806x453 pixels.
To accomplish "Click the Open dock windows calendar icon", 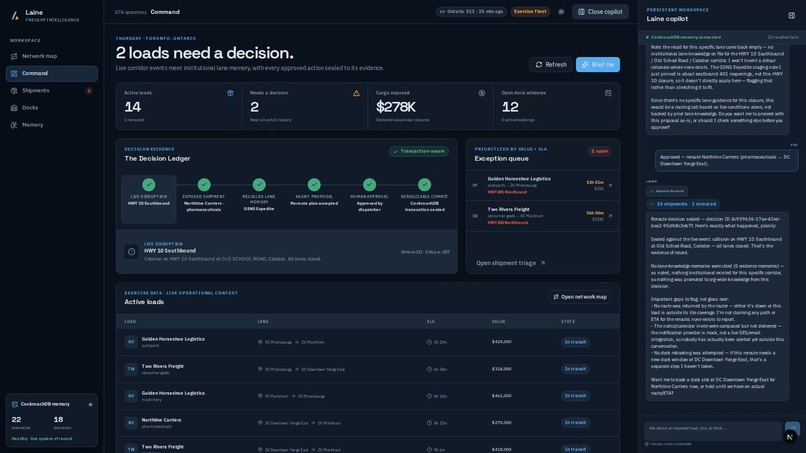I will 608,93.
